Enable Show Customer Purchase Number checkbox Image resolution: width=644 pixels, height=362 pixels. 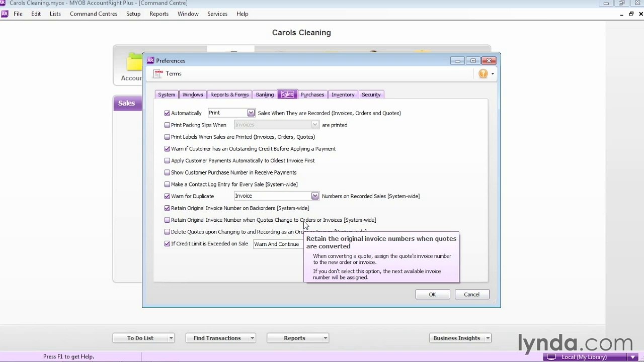tap(167, 172)
